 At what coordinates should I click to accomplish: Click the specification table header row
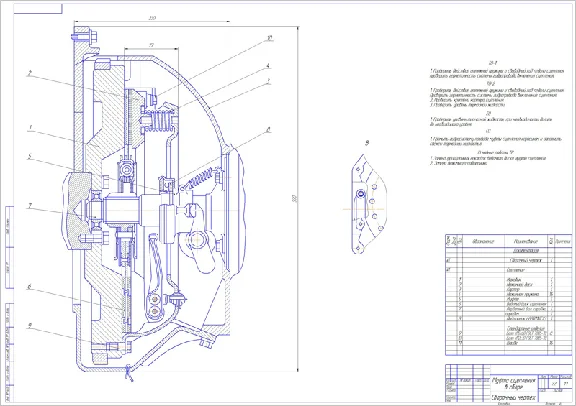(508, 241)
